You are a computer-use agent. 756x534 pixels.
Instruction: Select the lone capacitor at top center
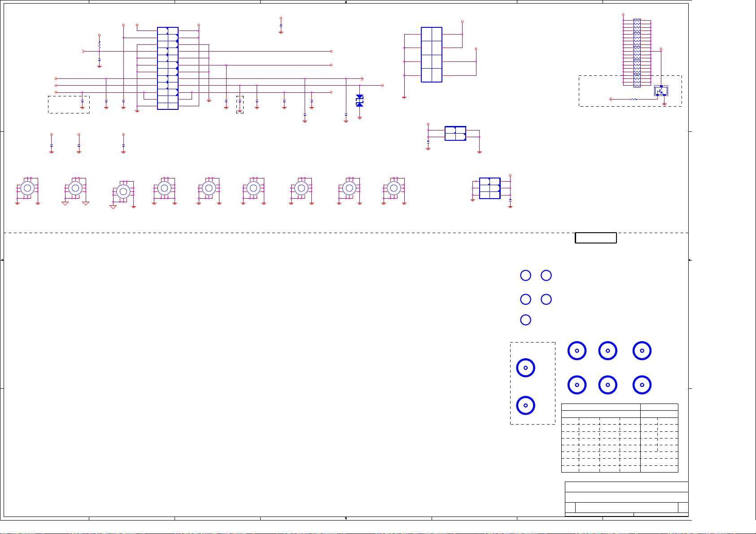281,26
